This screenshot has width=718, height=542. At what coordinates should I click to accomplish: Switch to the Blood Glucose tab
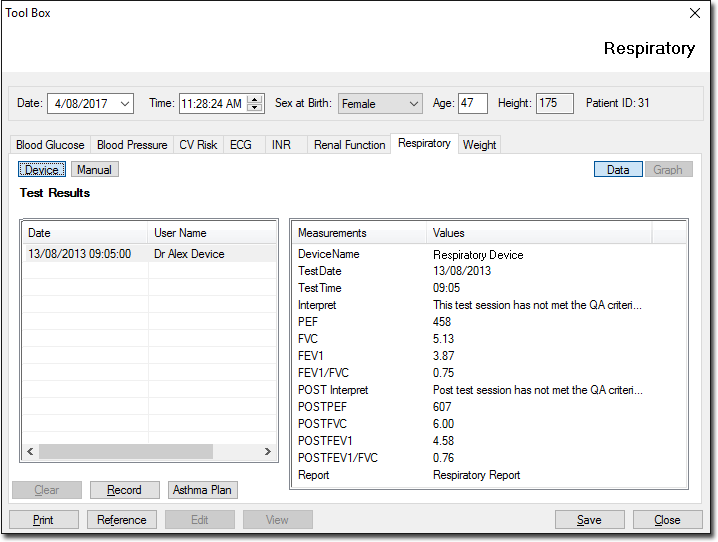[50, 145]
